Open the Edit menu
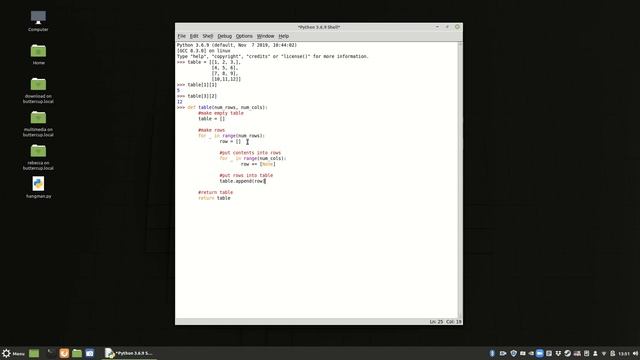 click(194, 36)
